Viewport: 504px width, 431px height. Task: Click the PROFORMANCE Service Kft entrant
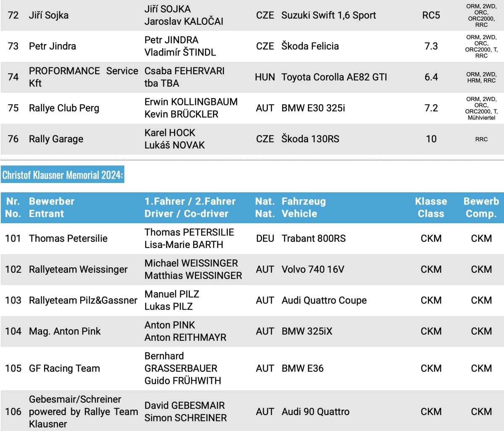pyautogui.click(x=83, y=77)
